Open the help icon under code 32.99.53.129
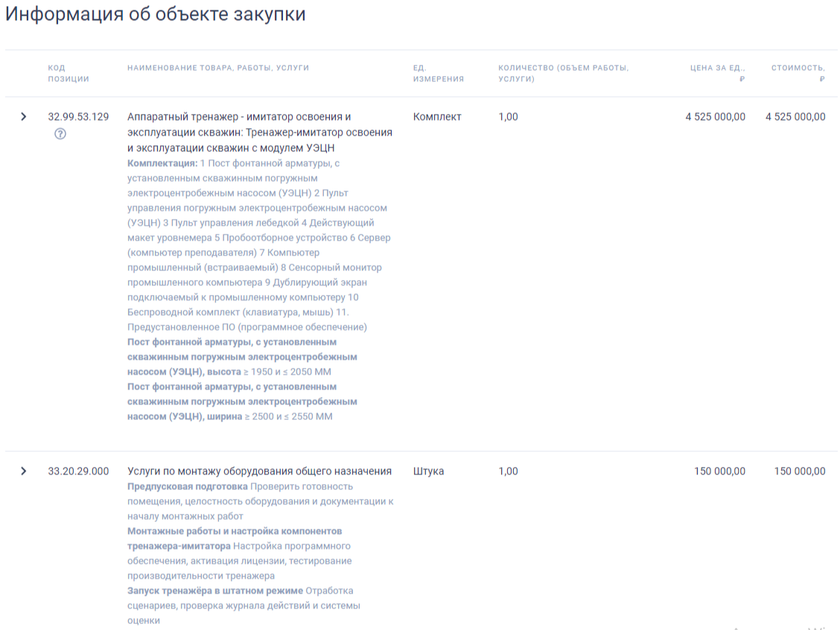 [60, 134]
